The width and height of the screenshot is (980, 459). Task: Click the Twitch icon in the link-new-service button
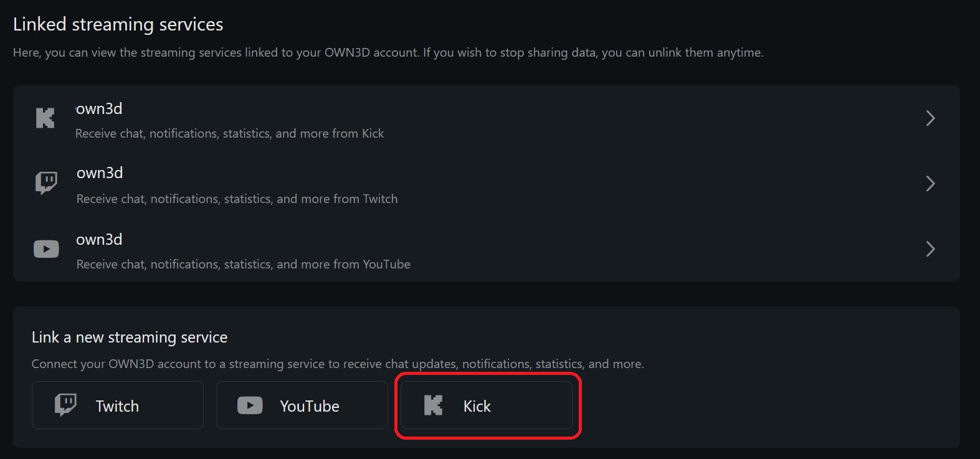coord(65,405)
